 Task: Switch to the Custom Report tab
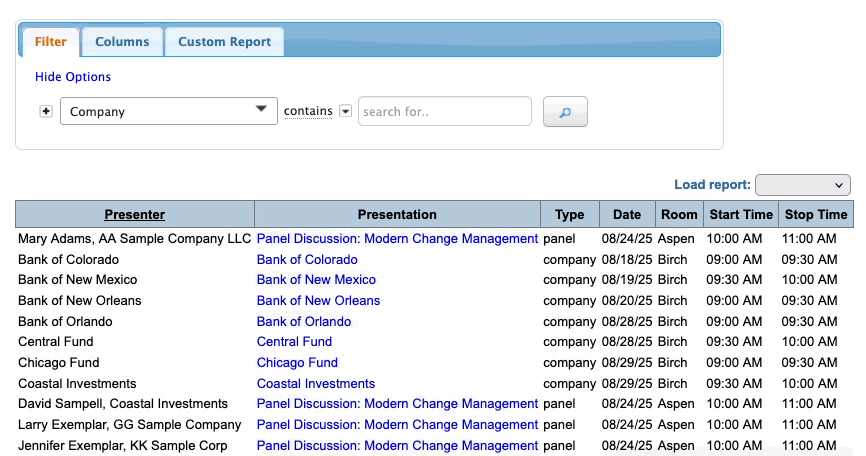coord(224,42)
